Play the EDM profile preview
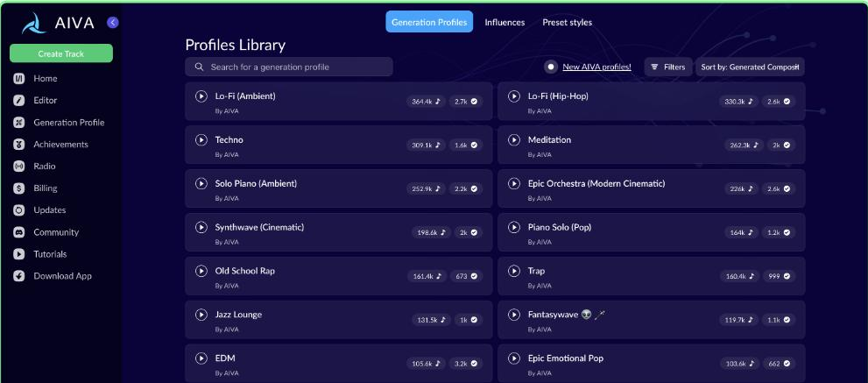Viewport: 868px width, 383px height. (201, 358)
